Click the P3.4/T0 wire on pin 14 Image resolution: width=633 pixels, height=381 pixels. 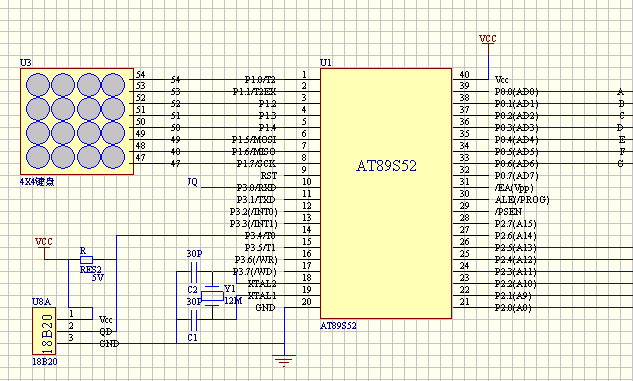201,235
